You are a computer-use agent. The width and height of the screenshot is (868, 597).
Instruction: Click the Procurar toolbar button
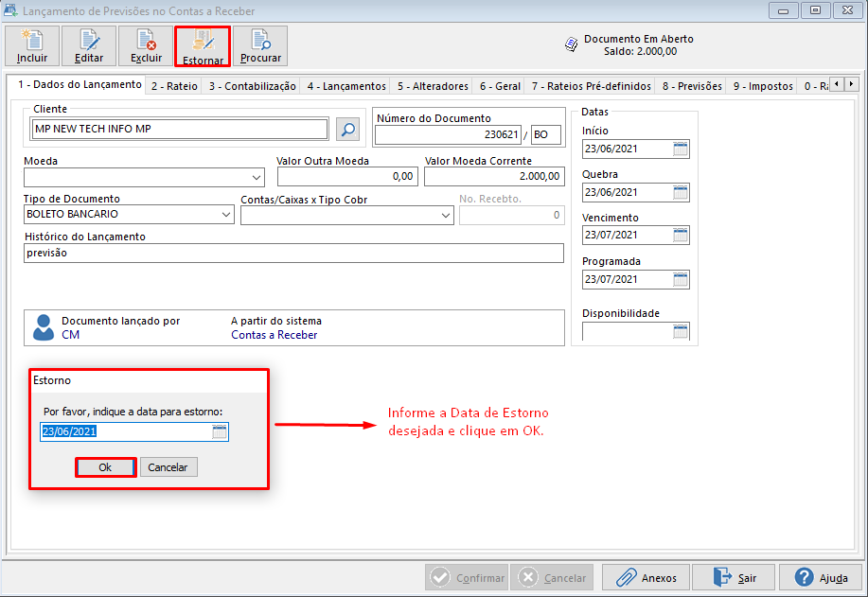tap(260, 46)
